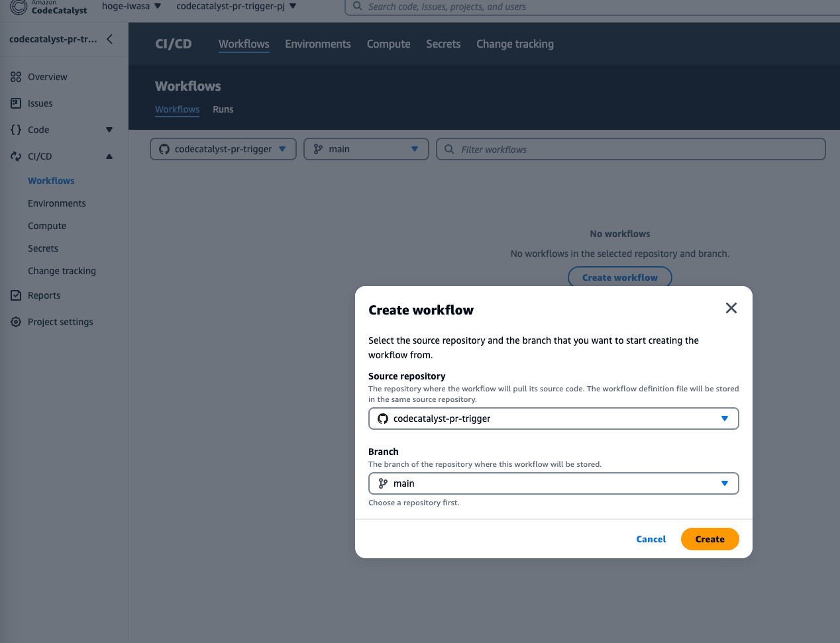Open the Branch dropdown in dialog
This screenshot has height=643, width=840.
pyautogui.click(x=554, y=483)
